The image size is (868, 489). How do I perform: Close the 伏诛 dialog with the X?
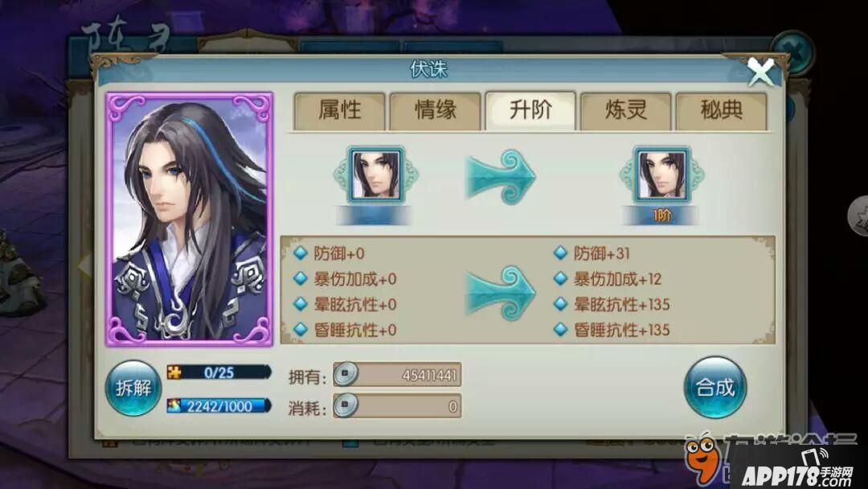tap(761, 72)
